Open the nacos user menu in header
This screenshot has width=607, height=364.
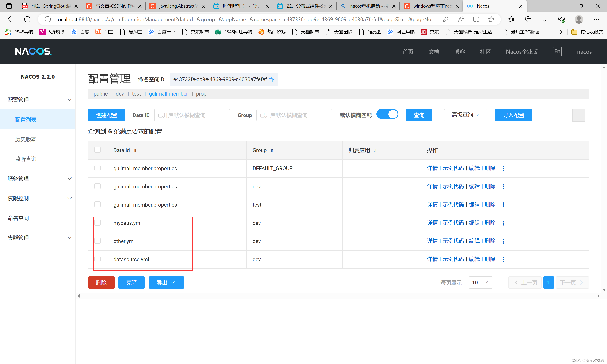(x=584, y=52)
